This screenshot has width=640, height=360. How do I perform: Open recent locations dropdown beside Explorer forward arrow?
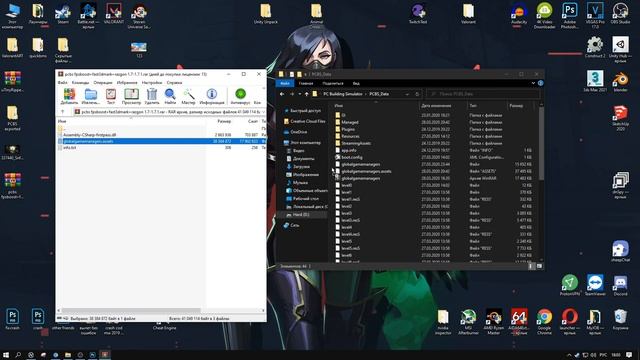click(x=300, y=94)
